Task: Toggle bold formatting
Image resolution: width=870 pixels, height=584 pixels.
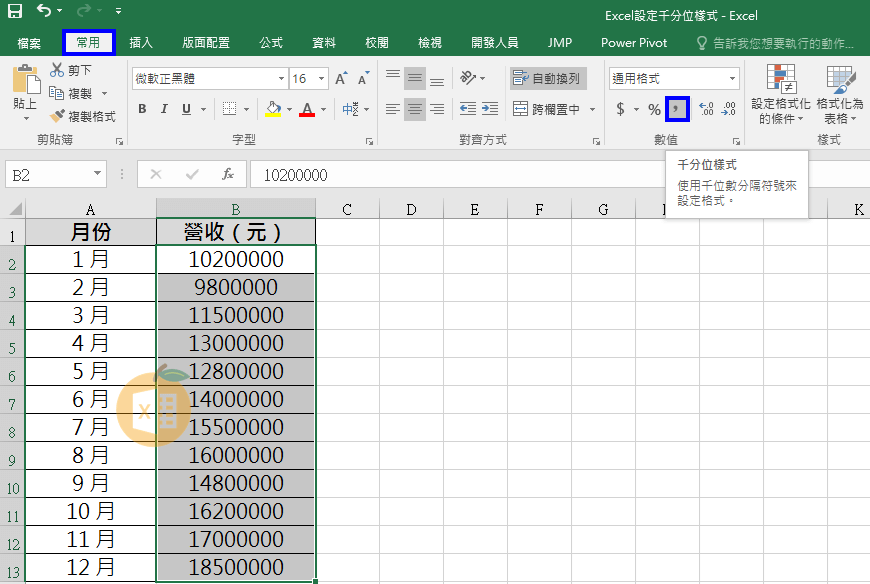Action: coord(142,109)
